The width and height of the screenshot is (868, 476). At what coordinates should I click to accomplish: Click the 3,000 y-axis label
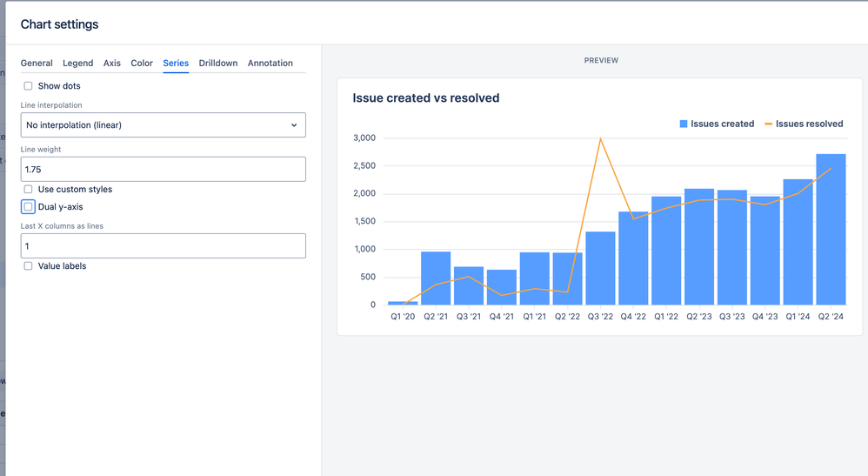coord(364,138)
